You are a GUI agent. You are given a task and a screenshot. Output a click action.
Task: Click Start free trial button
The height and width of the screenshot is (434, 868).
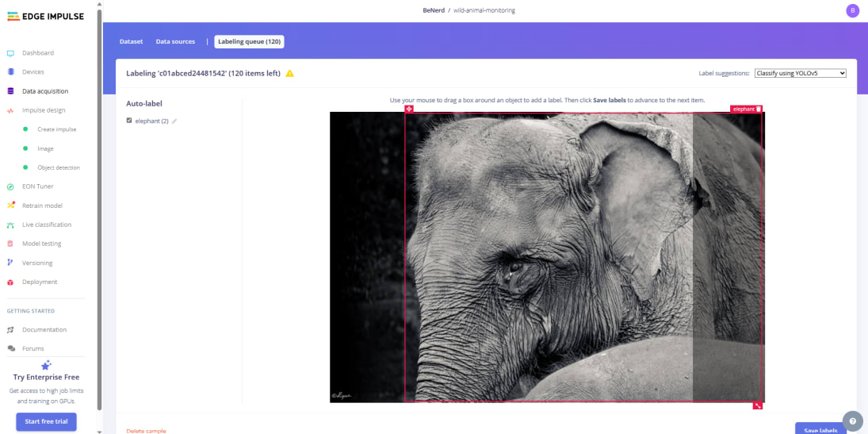47,421
